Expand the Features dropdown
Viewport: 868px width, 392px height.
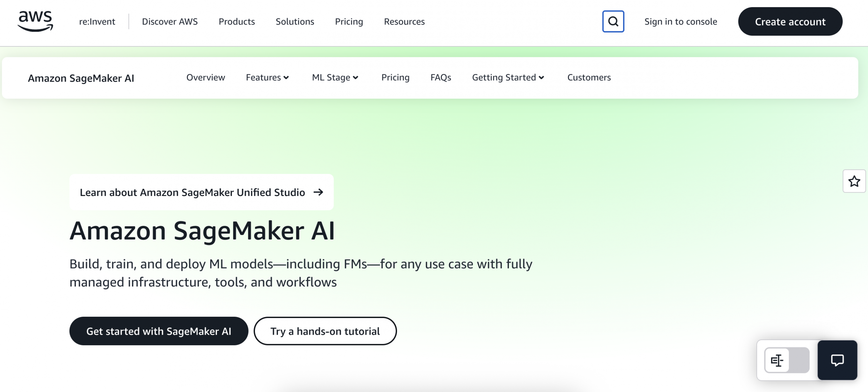tap(268, 77)
